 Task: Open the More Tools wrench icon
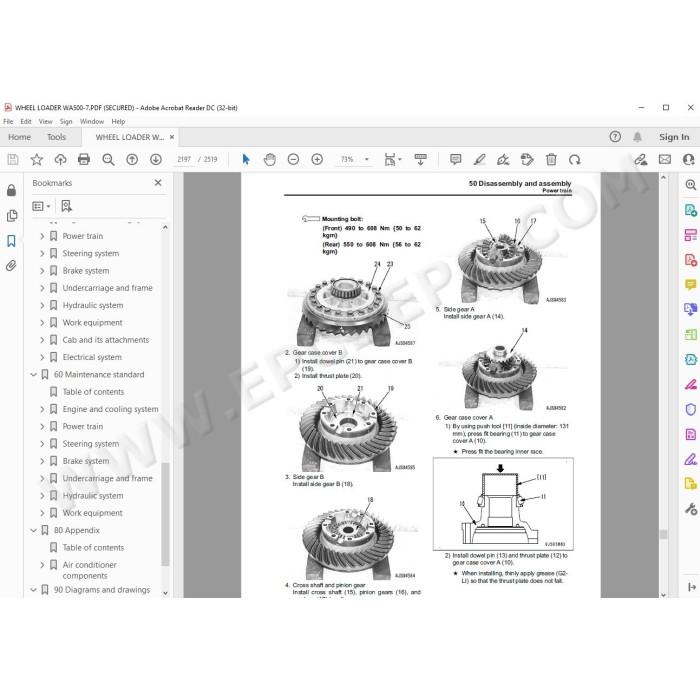point(691,508)
